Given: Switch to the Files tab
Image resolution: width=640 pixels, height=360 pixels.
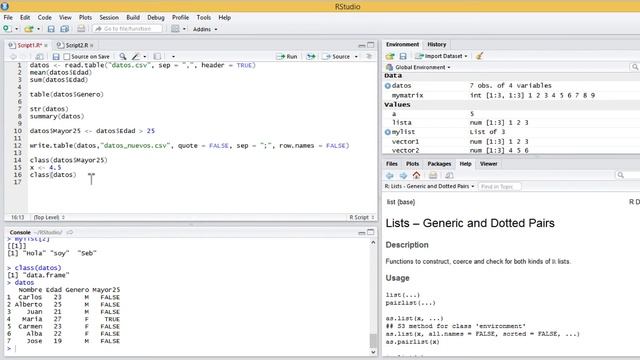Looking at the screenshot, I should click(x=391, y=164).
